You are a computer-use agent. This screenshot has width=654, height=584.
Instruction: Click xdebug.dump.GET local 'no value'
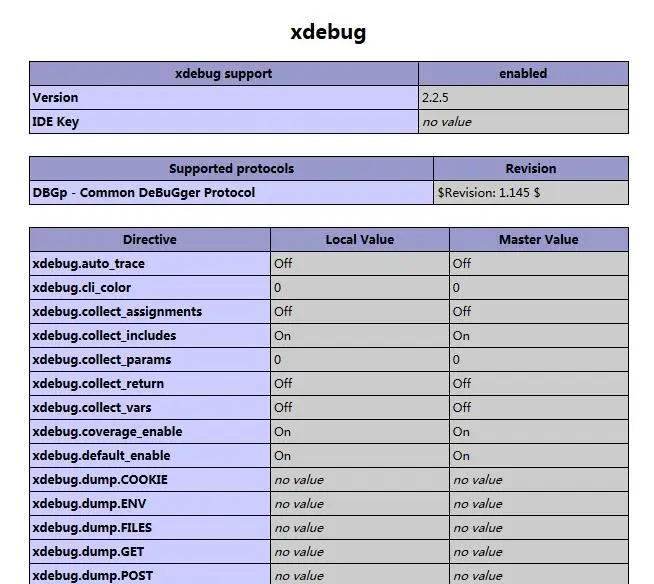pos(360,551)
